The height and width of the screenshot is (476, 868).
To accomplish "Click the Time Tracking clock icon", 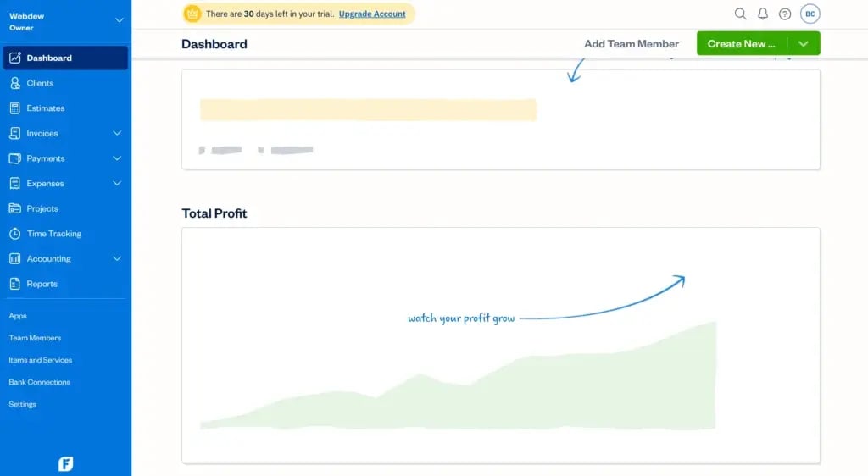I will (14, 234).
